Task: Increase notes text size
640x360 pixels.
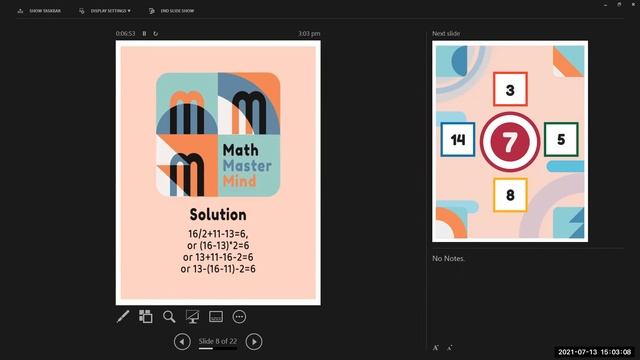Action: [x=436, y=348]
